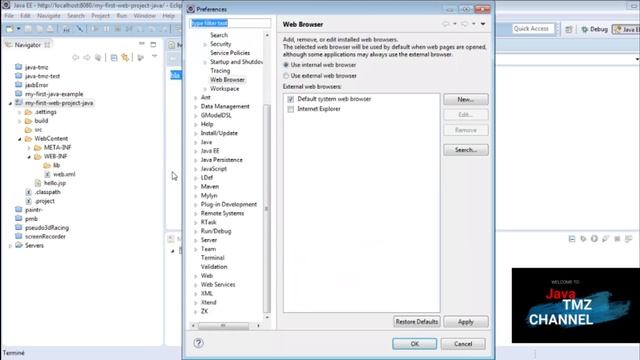This screenshot has width=640, height=360.
Task: Check the Internet Explorer checkbox
Action: 291,109
